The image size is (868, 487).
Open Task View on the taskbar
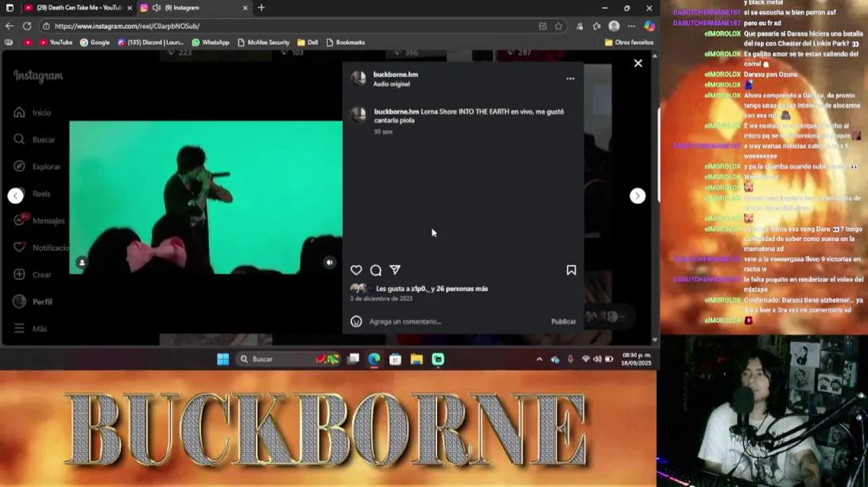353,359
